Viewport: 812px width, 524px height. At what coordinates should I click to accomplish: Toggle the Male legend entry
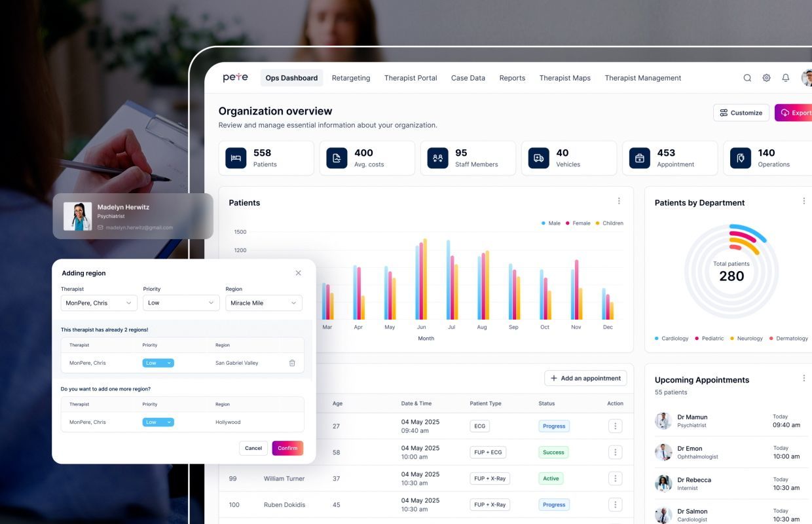[551, 223]
